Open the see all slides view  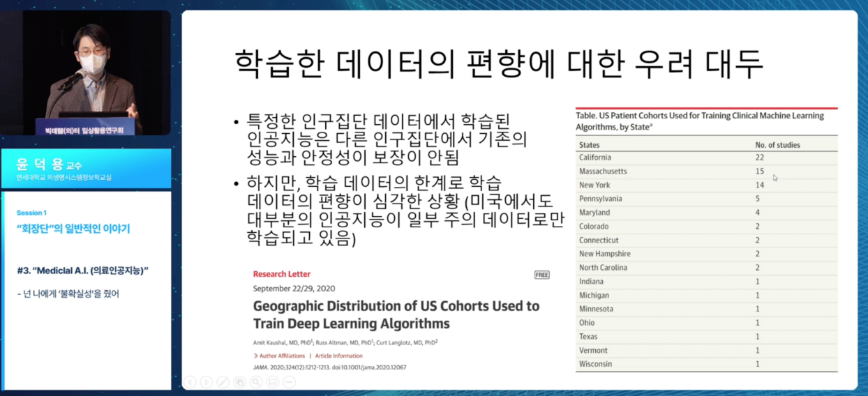click(x=240, y=381)
